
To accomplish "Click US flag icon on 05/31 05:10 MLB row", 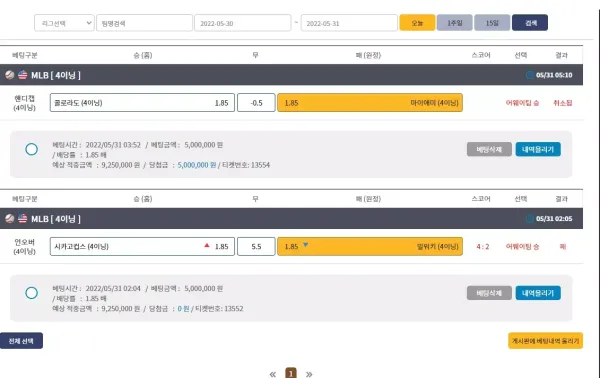I will click(x=23, y=75).
